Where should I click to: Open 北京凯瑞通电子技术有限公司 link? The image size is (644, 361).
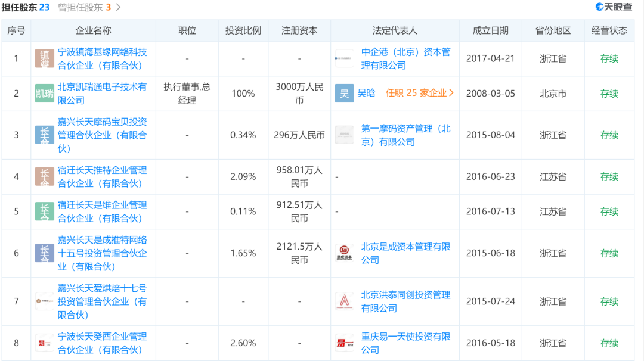click(103, 94)
